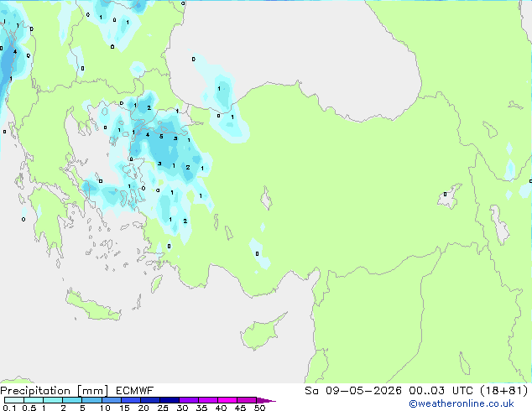The width and height of the screenshot is (532, 411).
Task: Click the 15 mm legend color swatch
Action: tap(131, 400)
